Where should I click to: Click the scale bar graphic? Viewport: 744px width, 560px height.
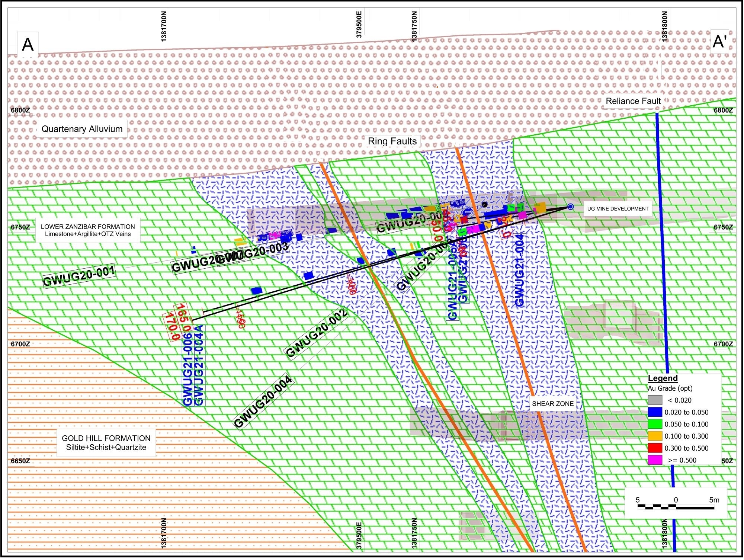coord(676,507)
